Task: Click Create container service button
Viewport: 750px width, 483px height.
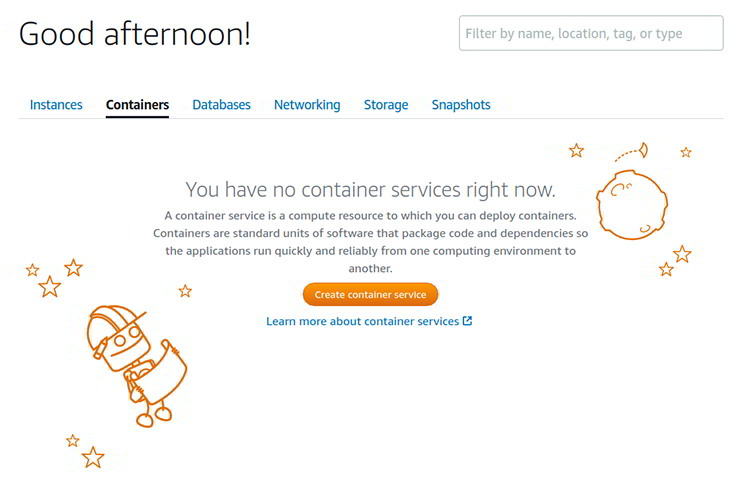Action: [370, 295]
